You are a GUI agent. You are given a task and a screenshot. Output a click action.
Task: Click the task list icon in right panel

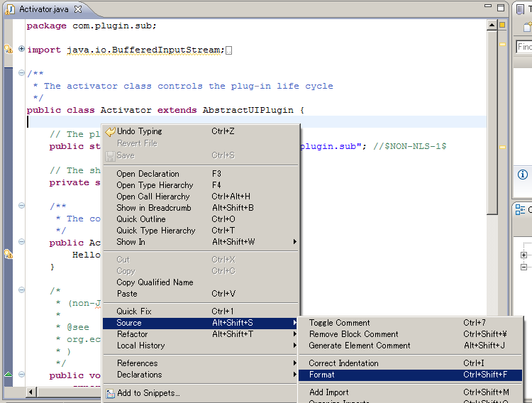coord(520,9)
